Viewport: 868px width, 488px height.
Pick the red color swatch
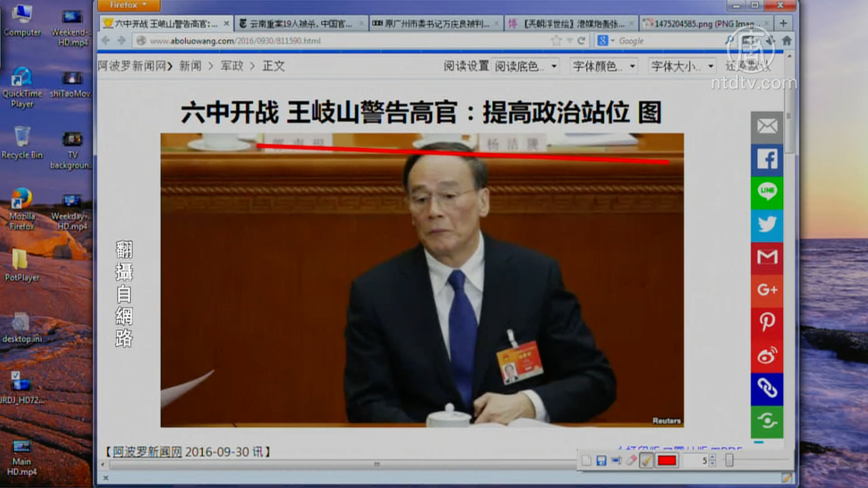667,460
